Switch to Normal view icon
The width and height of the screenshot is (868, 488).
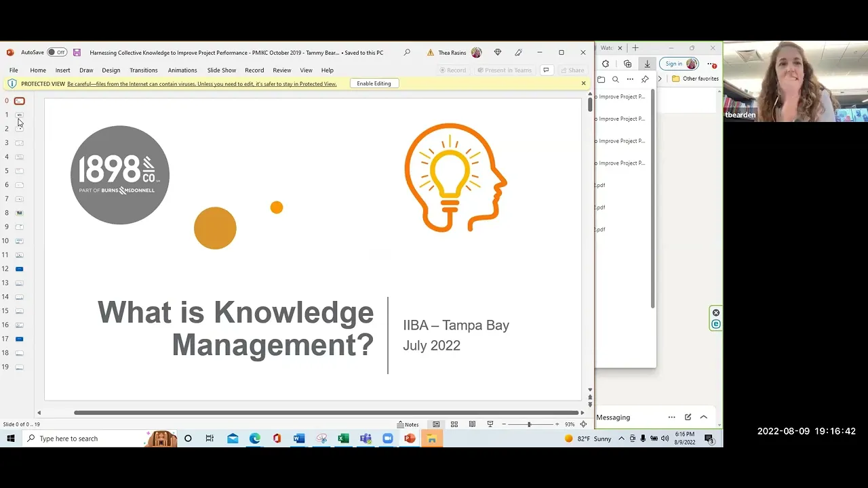coord(436,424)
